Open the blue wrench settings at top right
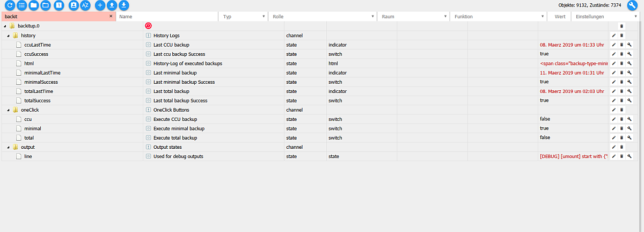Viewport: 644px width, 232px height. click(632, 5)
